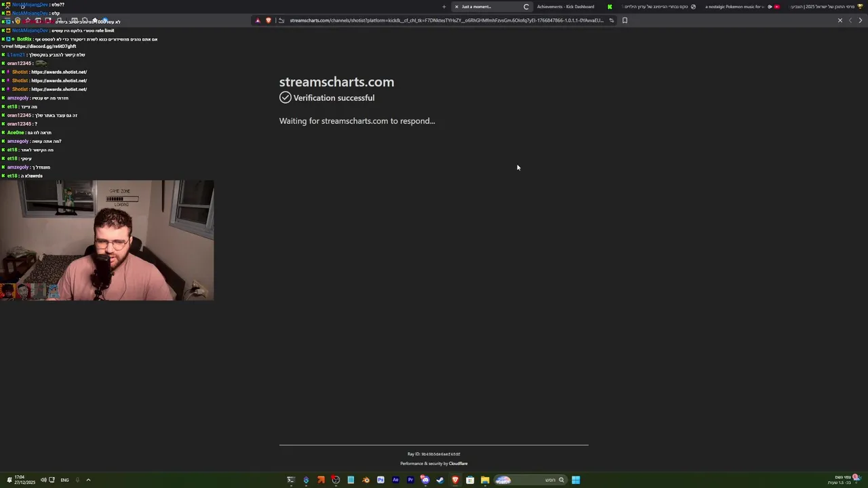
Task: Click the volume icon in system tray
Action: pos(43,480)
